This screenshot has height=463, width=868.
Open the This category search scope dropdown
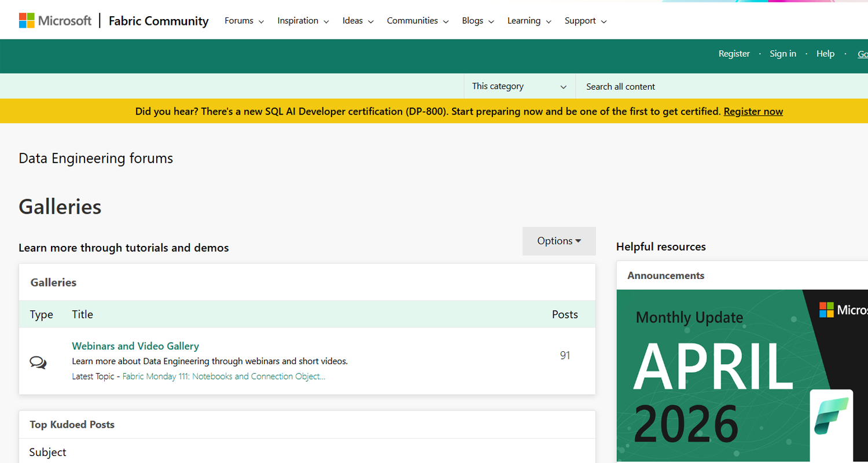point(520,86)
